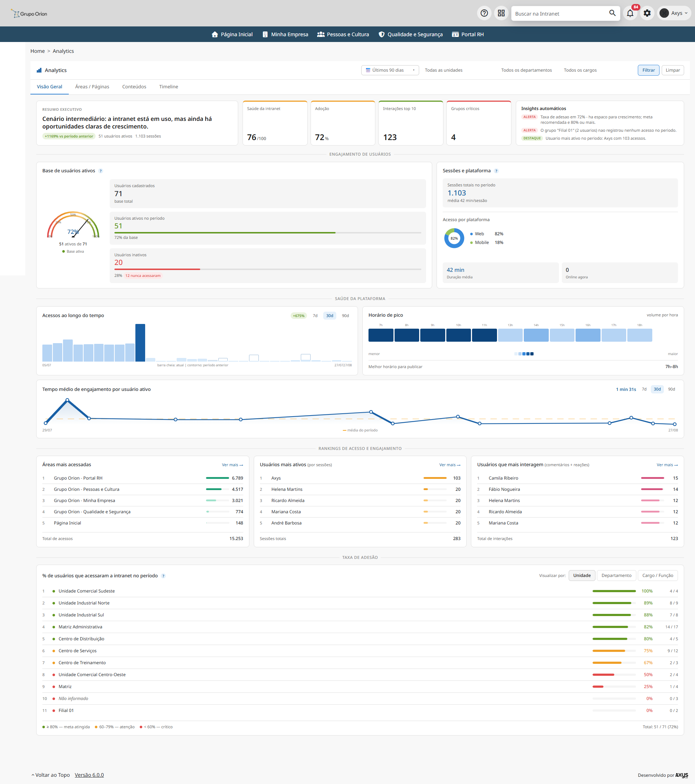This screenshot has width=695, height=784.
Task: Expand the Axys user menu chevron
Action: point(686,13)
